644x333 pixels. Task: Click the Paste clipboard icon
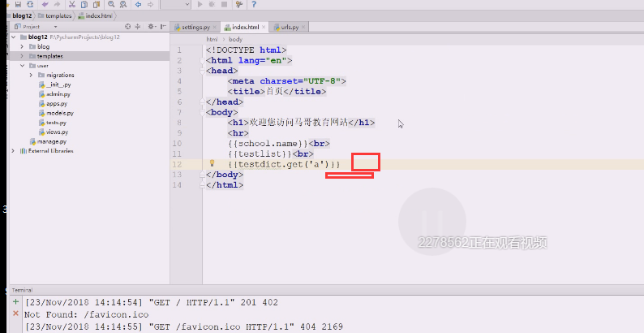click(x=96, y=5)
